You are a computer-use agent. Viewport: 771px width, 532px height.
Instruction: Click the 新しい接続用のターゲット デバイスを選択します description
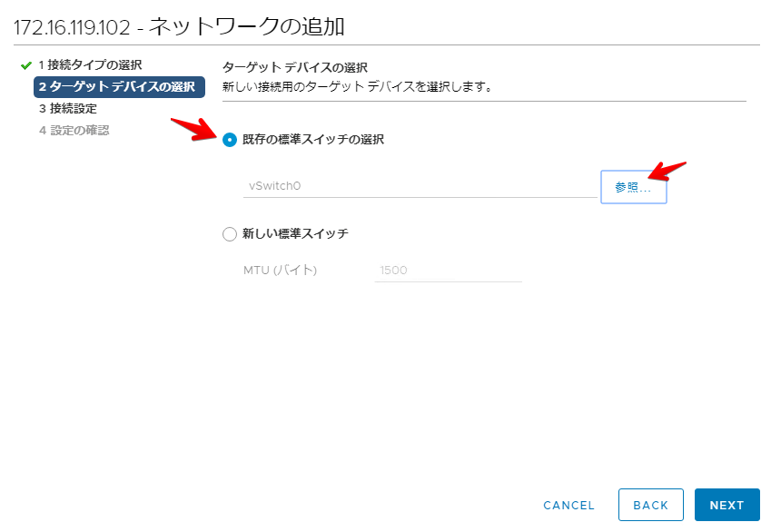358,87
